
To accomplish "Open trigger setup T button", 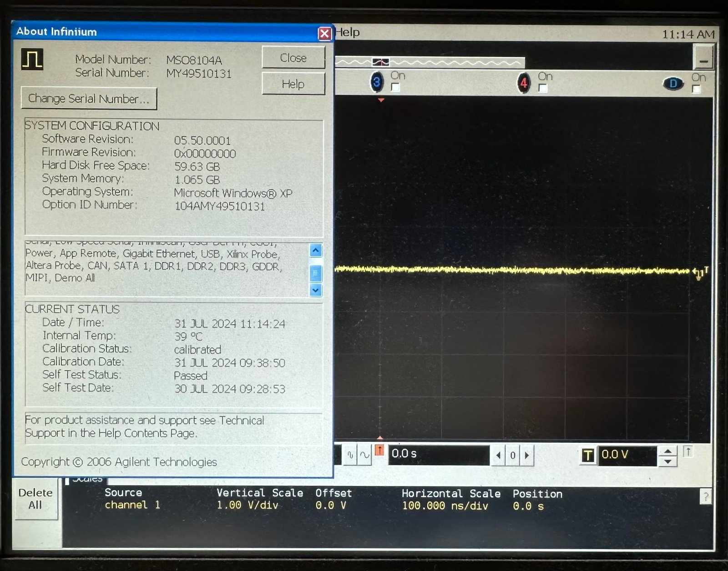I will click(x=588, y=456).
